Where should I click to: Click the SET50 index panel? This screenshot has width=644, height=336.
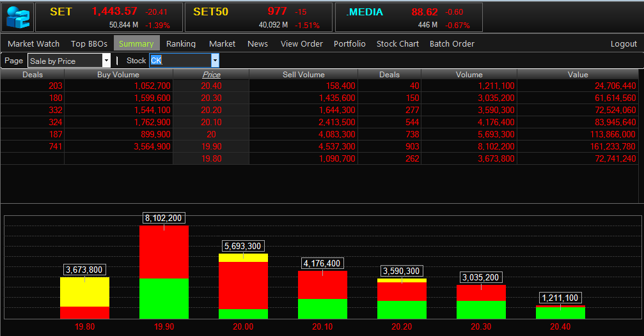[x=258, y=17]
